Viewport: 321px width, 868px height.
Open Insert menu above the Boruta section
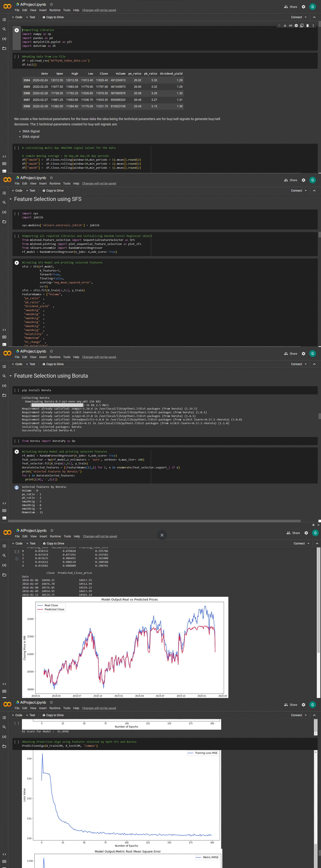pyautogui.click(x=43, y=357)
